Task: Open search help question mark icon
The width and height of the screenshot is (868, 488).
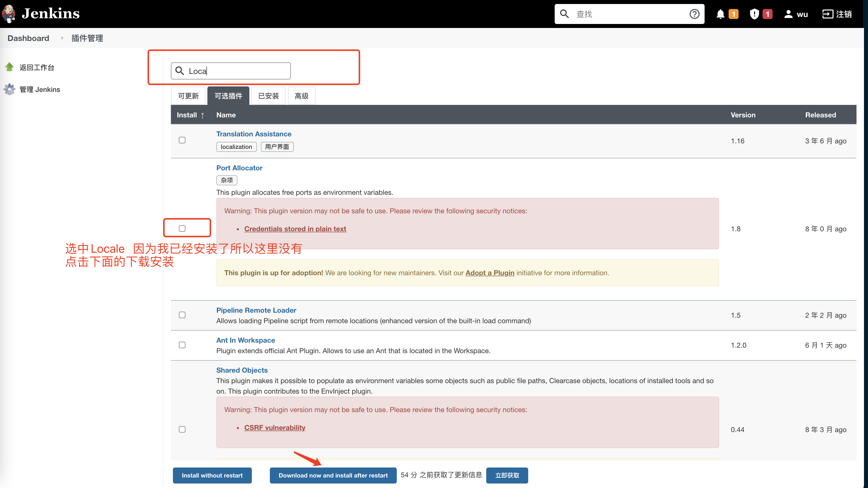Action: tap(694, 14)
